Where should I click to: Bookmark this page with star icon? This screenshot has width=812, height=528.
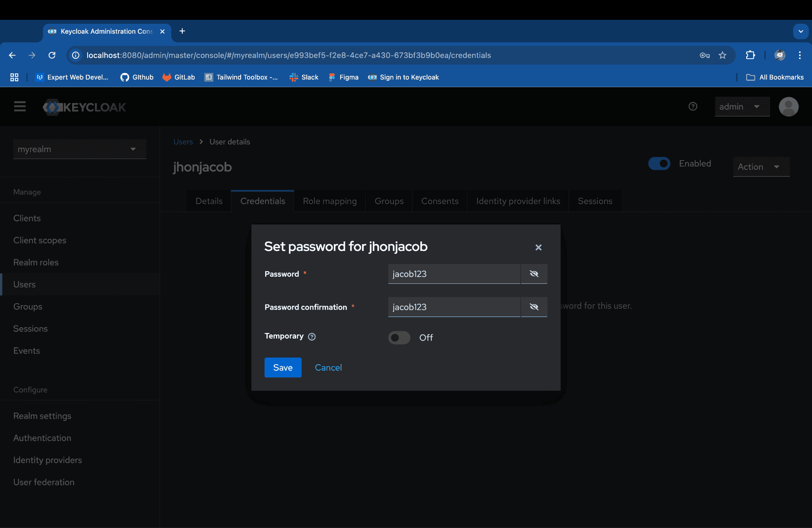click(722, 55)
